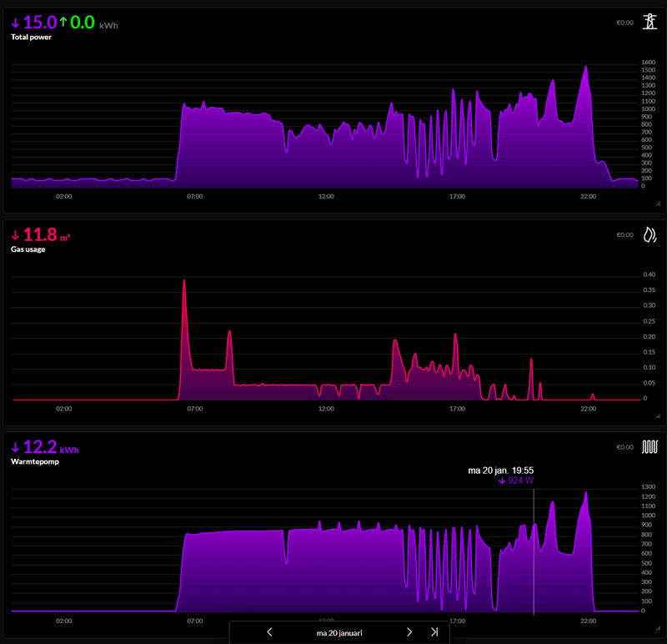Click the 'ma 20 januari' date label
Screen dimensions: 667x644
339,633
